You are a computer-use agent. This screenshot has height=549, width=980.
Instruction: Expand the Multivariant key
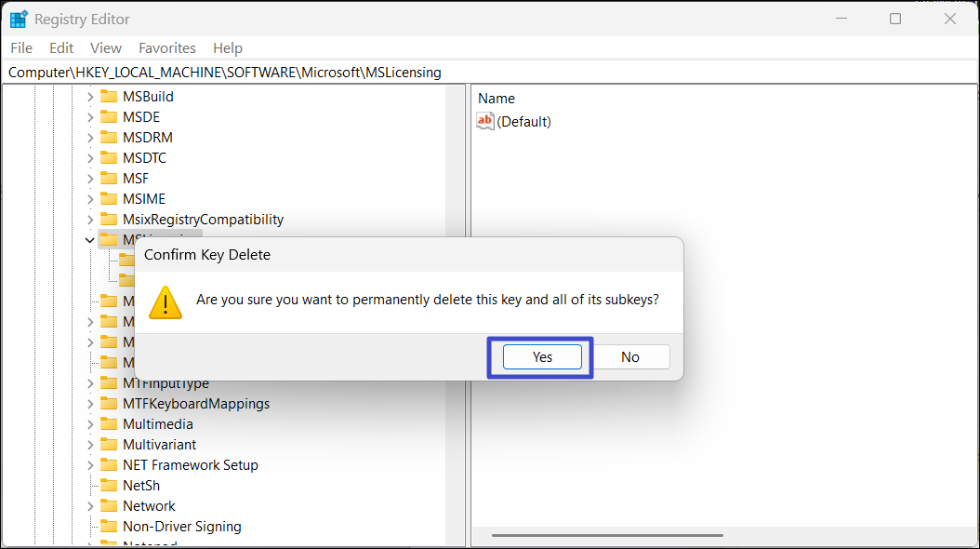tap(90, 445)
